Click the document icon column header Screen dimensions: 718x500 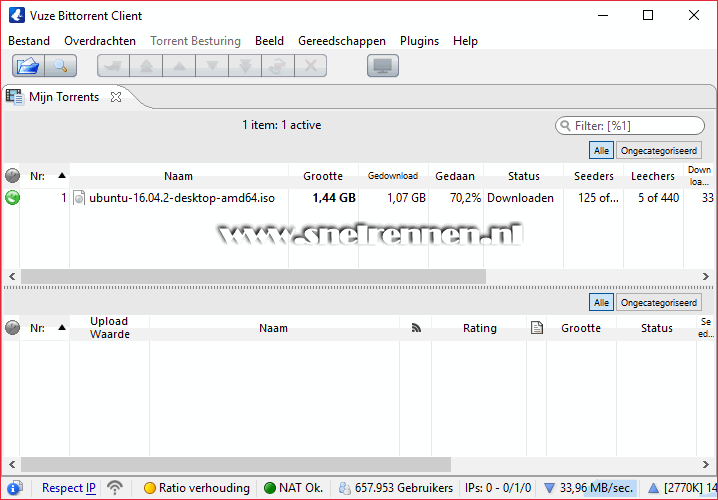(x=537, y=328)
